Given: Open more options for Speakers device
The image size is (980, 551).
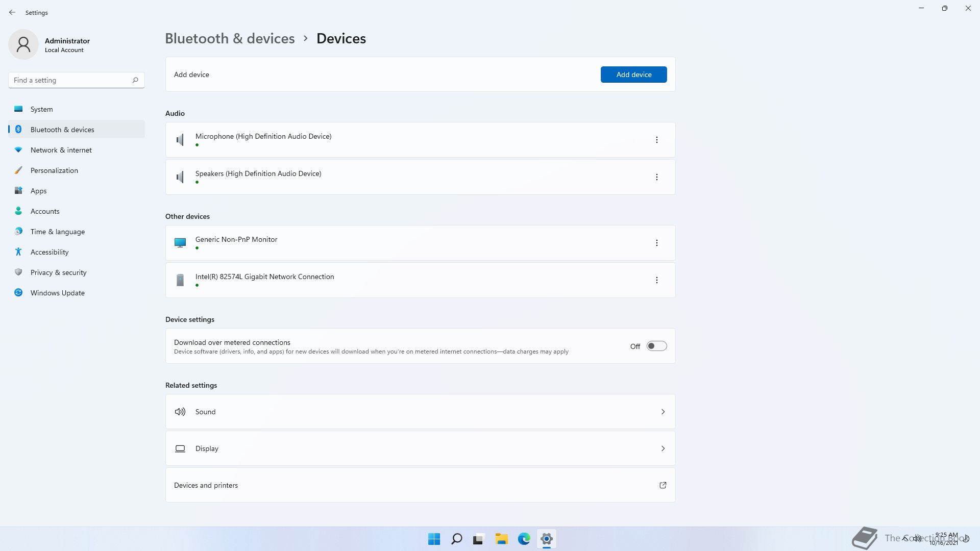Looking at the screenshot, I should click(656, 177).
